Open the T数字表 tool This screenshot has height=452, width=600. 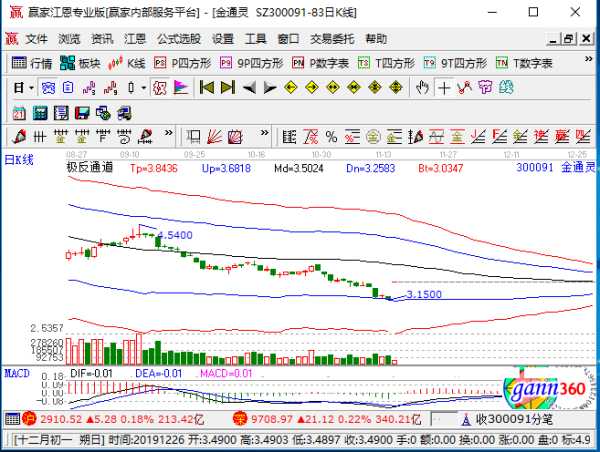(x=524, y=63)
